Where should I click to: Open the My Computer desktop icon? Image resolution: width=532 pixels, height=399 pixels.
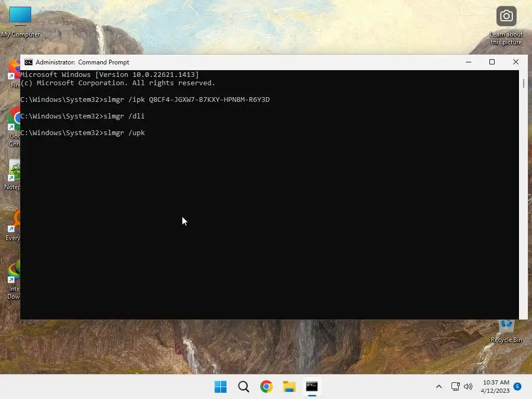[20, 21]
